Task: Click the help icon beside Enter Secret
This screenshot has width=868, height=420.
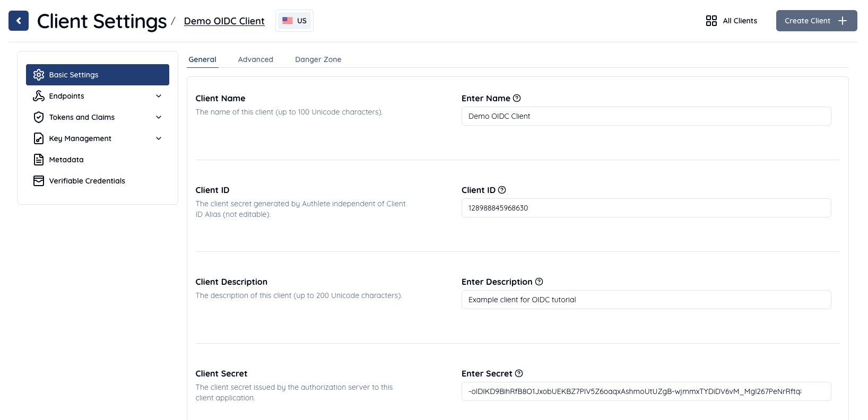Action: click(x=519, y=373)
